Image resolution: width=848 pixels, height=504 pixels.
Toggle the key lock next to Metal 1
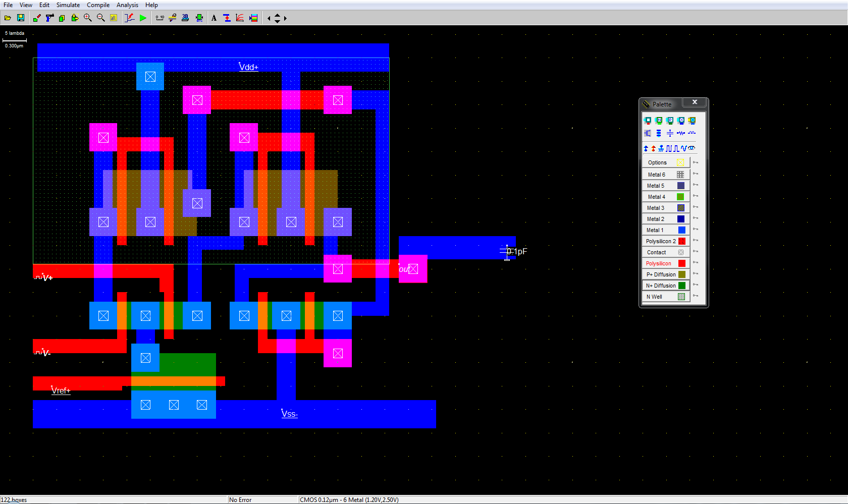(x=696, y=229)
